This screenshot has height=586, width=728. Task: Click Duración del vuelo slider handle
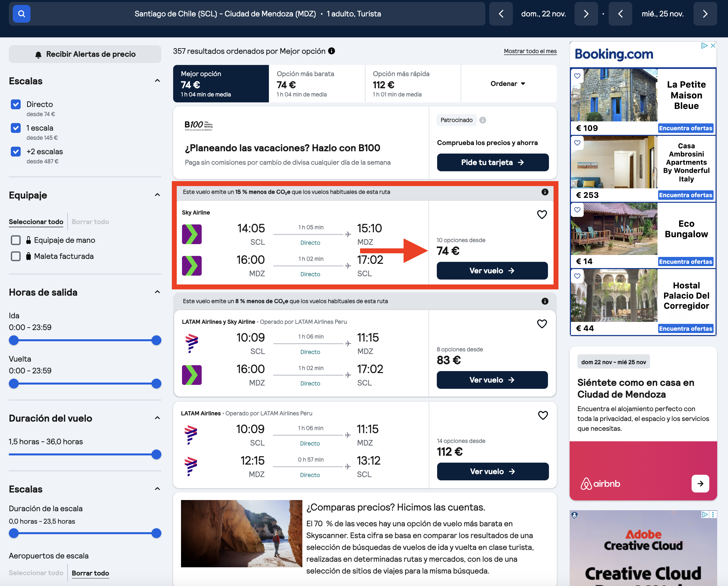coord(156,455)
